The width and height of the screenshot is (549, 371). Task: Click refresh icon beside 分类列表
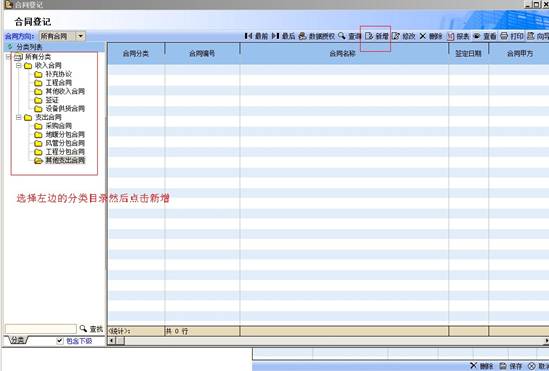[10, 47]
